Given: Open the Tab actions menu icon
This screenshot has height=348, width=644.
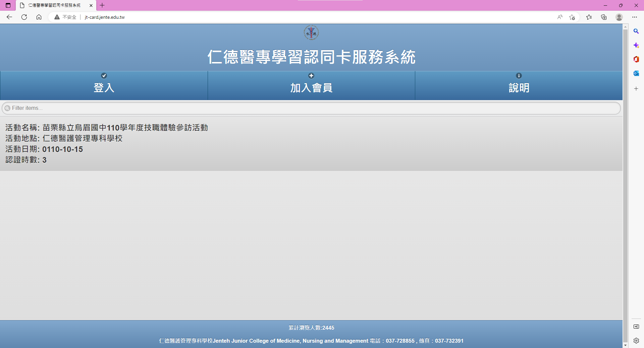Looking at the screenshot, I should [8, 5].
